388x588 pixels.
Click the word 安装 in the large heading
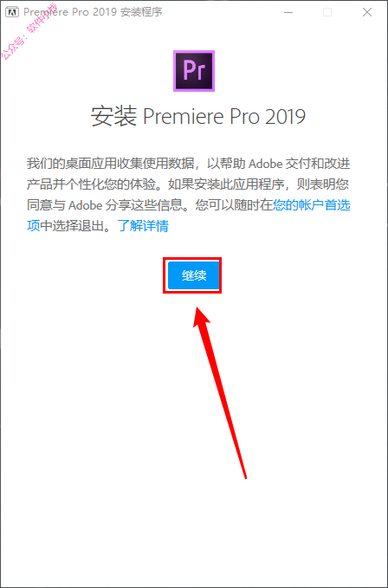point(113,117)
